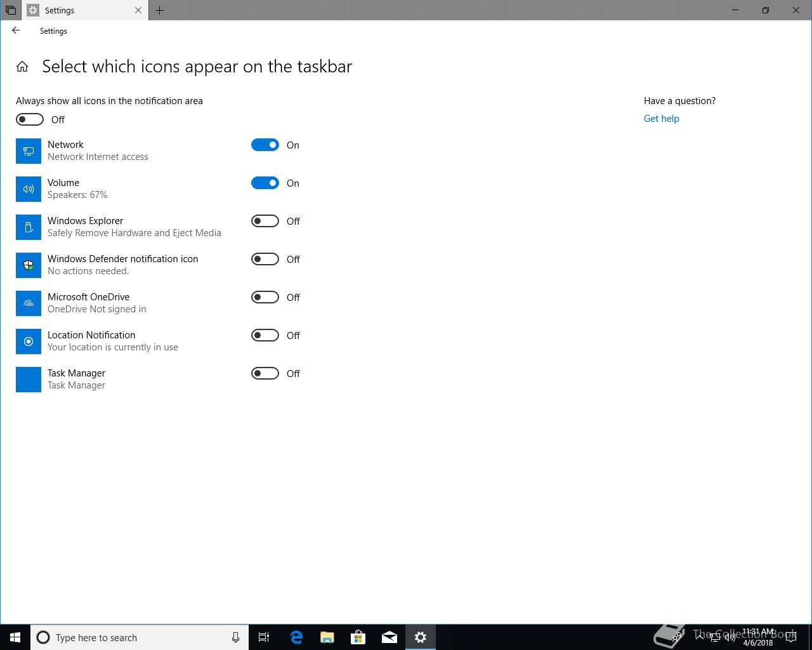Click the Volume speaker icon tile
Image resolution: width=812 pixels, height=650 pixels.
(29, 189)
